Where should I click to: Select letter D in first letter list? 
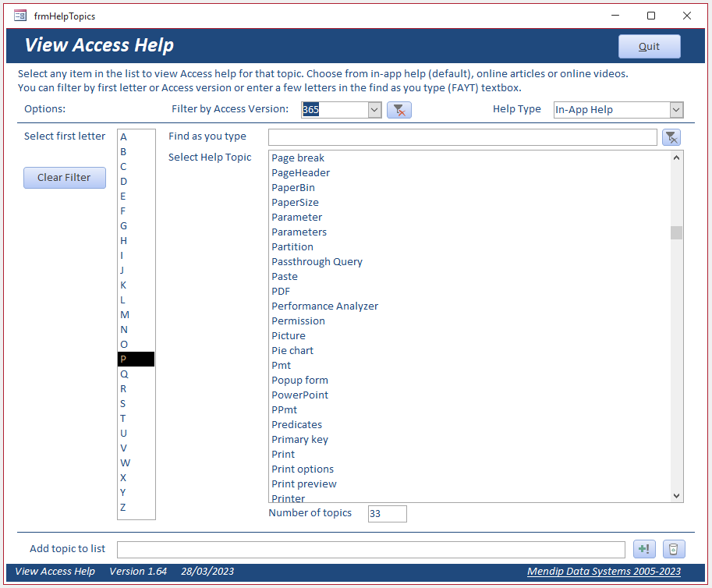(136, 182)
